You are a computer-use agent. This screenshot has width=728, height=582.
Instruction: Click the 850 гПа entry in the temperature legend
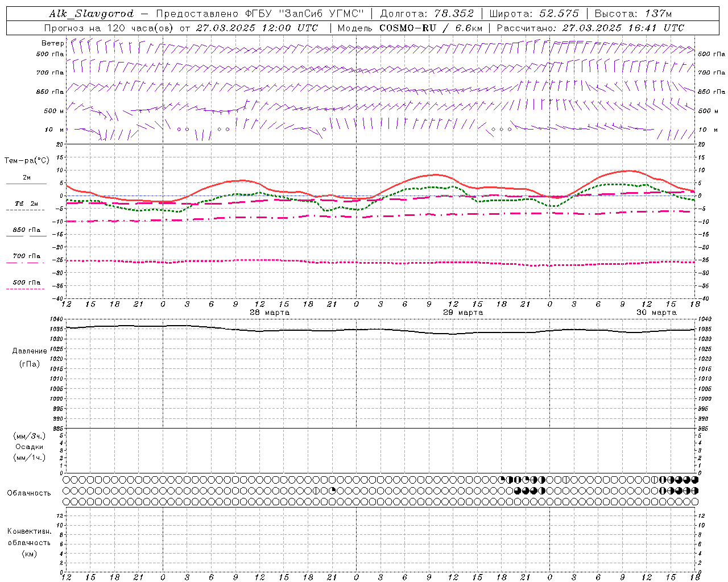click(x=27, y=230)
